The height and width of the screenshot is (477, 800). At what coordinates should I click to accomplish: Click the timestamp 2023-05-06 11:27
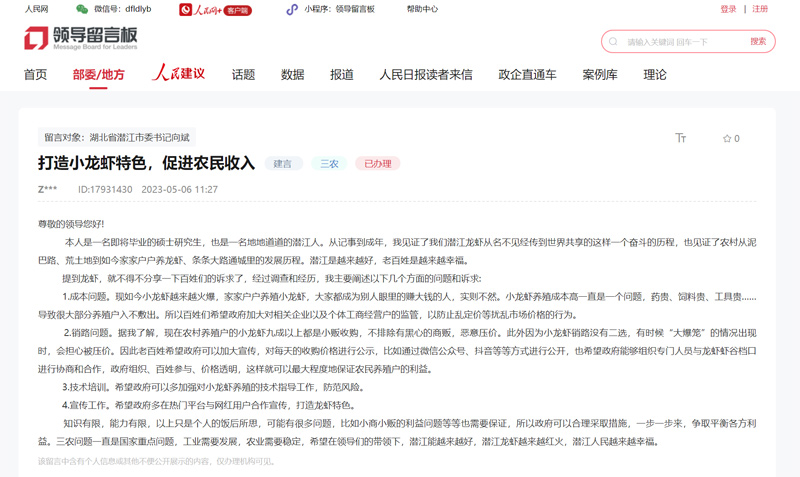pyautogui.click(x=180, y=189)
